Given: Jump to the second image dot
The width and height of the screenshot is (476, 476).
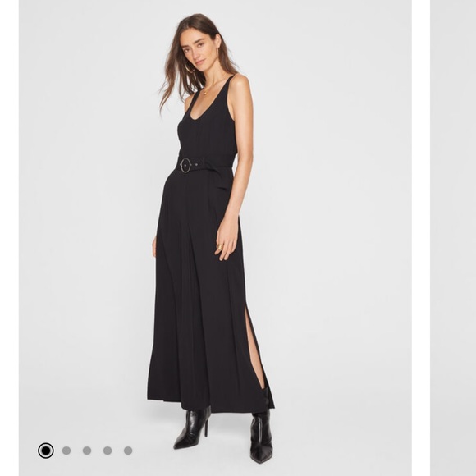Looking at the screenshot, I should pyautogui.click(x=66, y=451).
